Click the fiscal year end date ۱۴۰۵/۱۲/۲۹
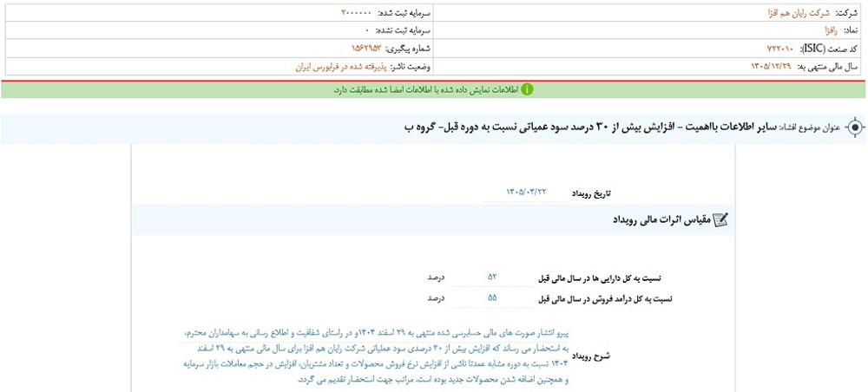The height and width of the screenshot is (392, 868). pos(771,67)
